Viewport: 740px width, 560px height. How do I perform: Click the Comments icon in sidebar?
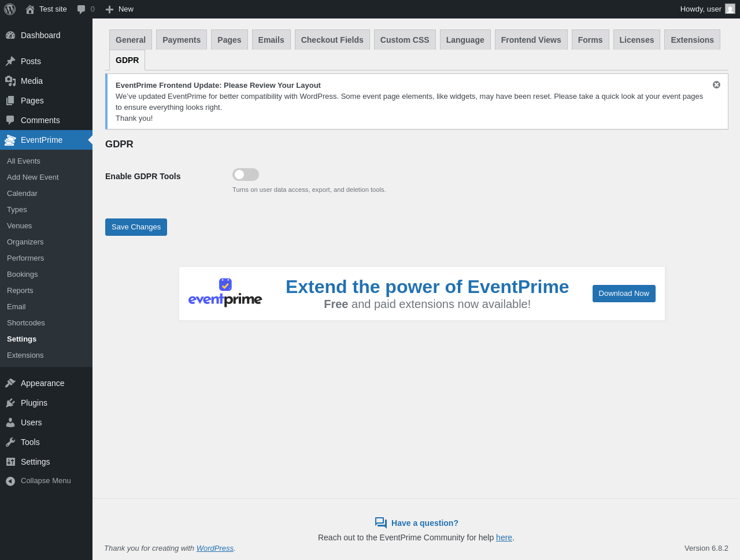tap(10, 120)
